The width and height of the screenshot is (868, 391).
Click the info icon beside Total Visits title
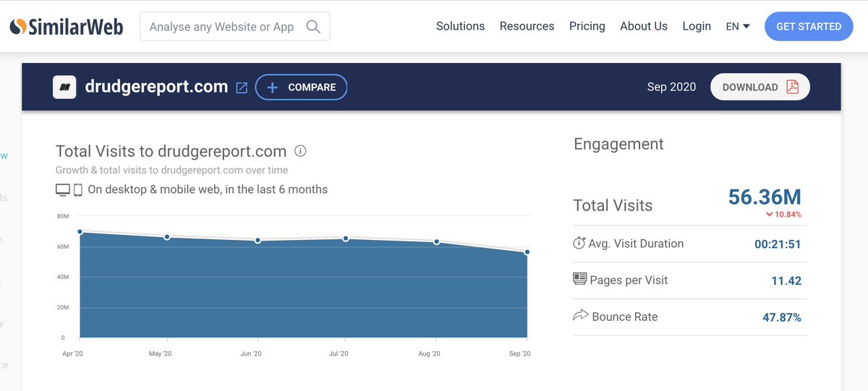(301, 151)
